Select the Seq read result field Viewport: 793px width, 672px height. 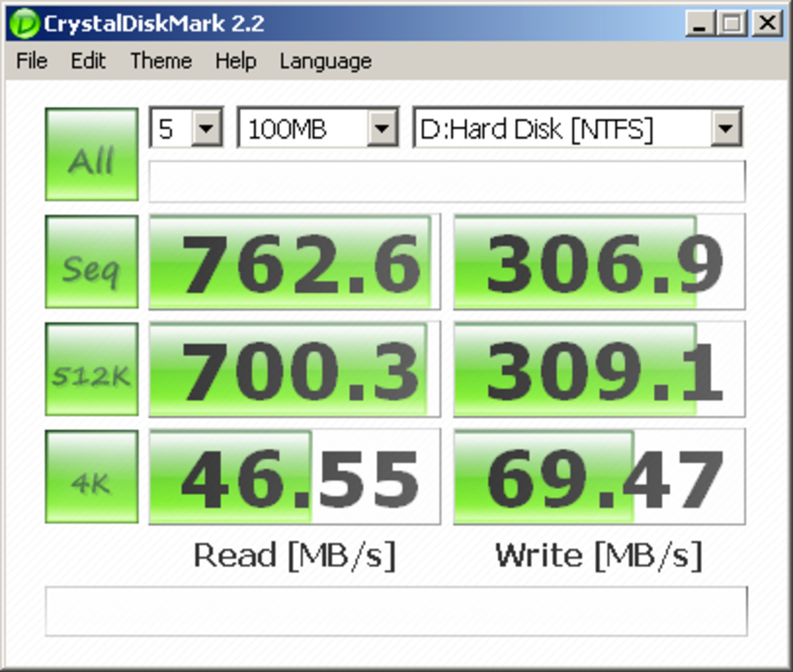293,261
